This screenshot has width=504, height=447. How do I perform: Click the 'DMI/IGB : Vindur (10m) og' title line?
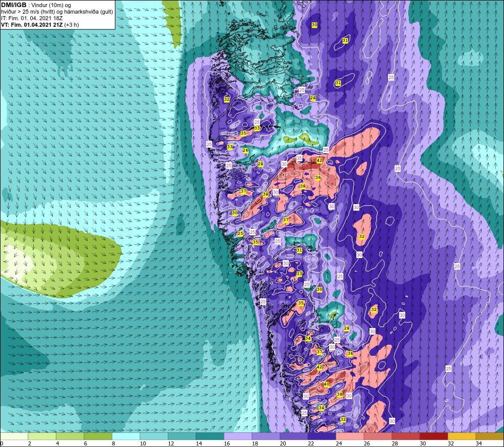tap(36, 5)
